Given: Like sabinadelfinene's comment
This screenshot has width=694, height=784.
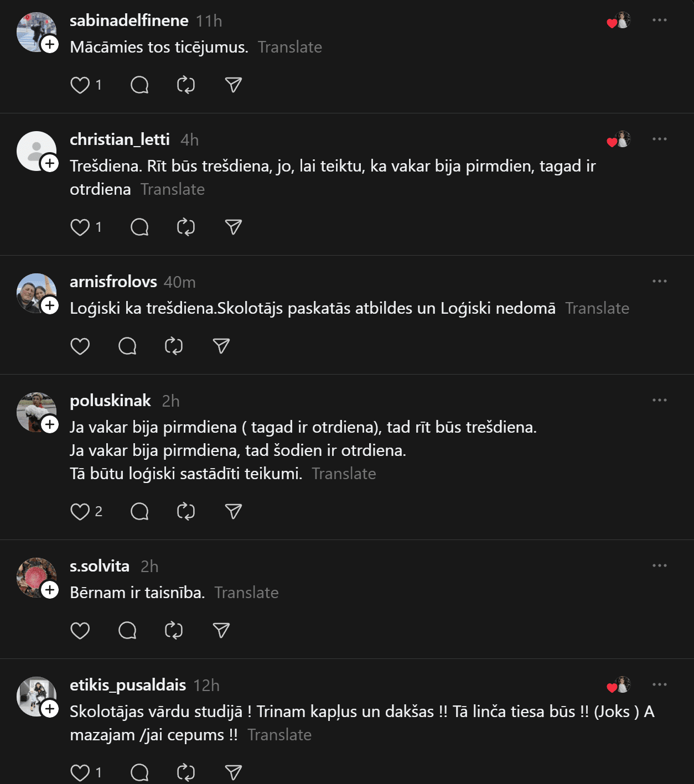Looking at the screenshot, I should pos(80,85).
